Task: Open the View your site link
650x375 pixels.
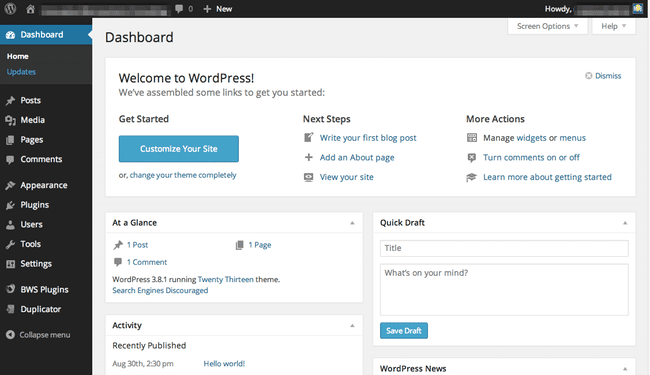Action: (x=347, y=177)
